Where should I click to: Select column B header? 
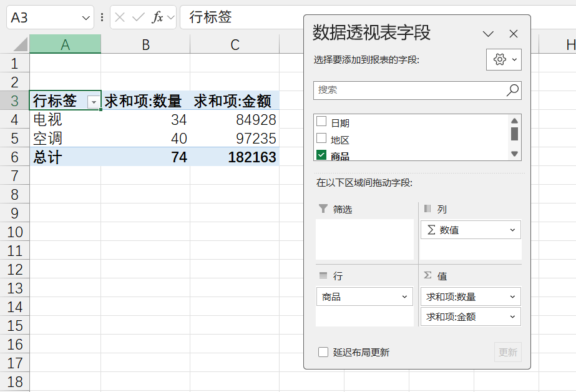pos(146,44)
